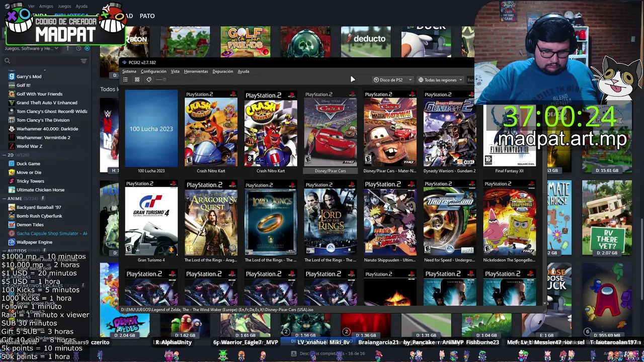This screenshot has height=362, width=644.
Task: Click Duck Game icon in Steam sidebar
Action: point(12,163)
